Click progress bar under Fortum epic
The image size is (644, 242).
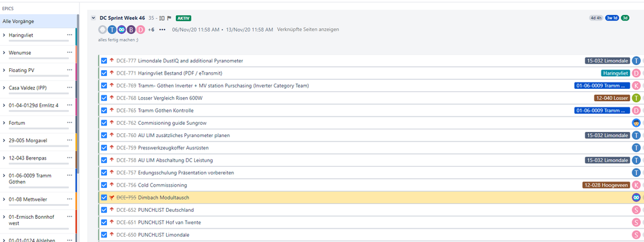point(39,128)
